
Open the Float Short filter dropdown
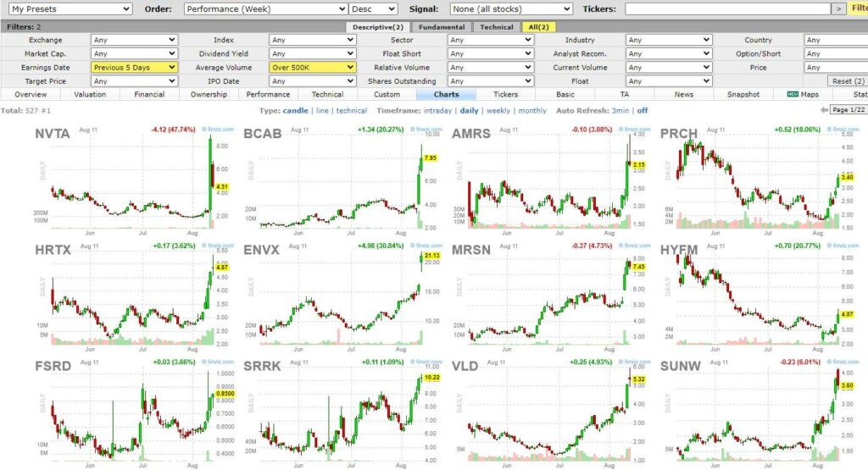point(491,53)
